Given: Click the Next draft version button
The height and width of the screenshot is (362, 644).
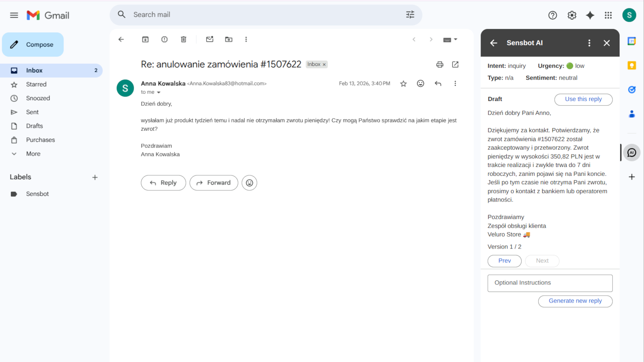Looking at the screenshot, I should click(542, 261).
